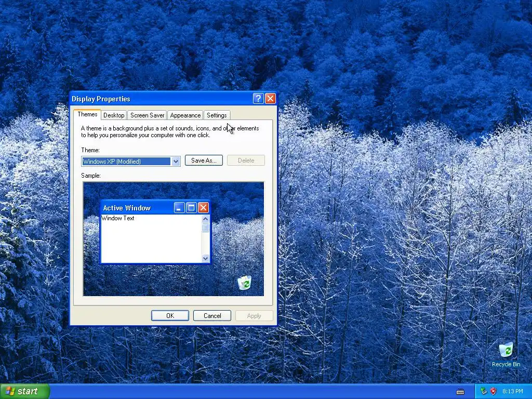Click Cancel to discard changes
The width and height of the screenshot is (532, 399).
[212, 315]
